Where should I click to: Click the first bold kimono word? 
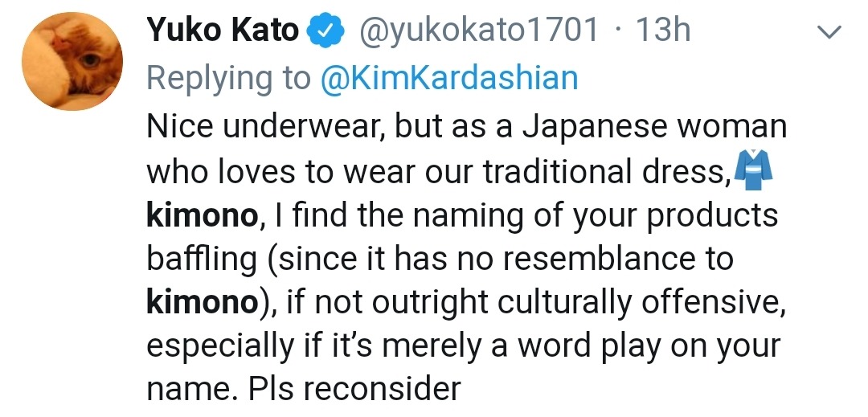[x=202, y=215]
